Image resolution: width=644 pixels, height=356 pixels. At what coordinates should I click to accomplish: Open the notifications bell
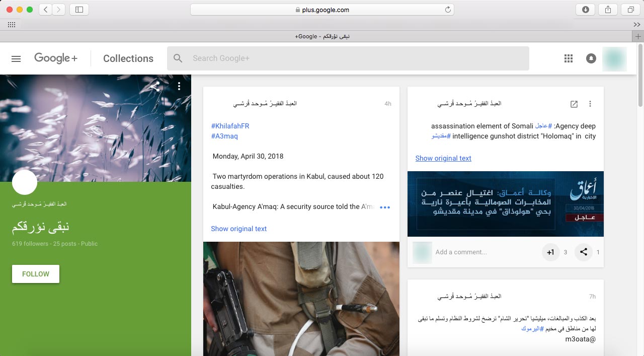[x=591, y=58]
